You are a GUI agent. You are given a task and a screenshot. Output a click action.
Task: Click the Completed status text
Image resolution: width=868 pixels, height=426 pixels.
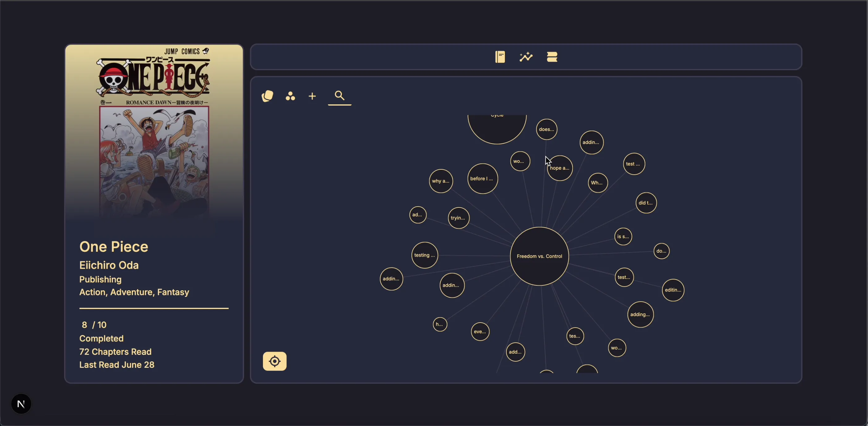tap(101, 338)
